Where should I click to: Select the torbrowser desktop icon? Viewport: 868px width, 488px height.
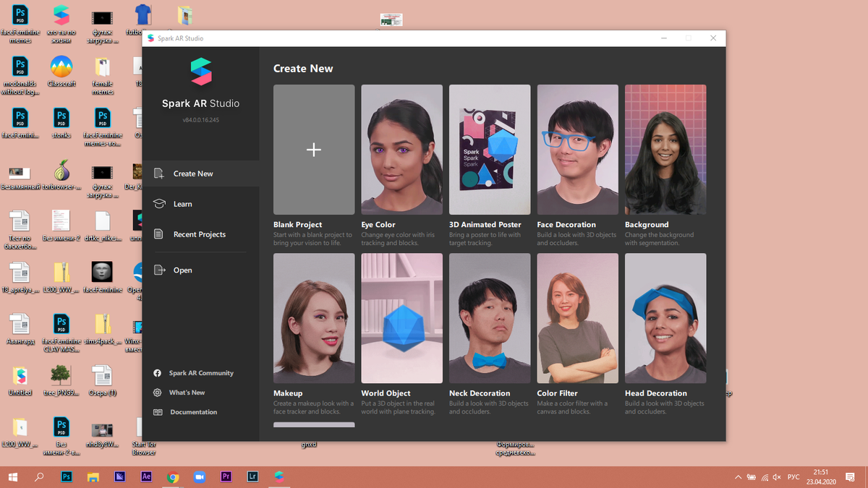(61, 176)
